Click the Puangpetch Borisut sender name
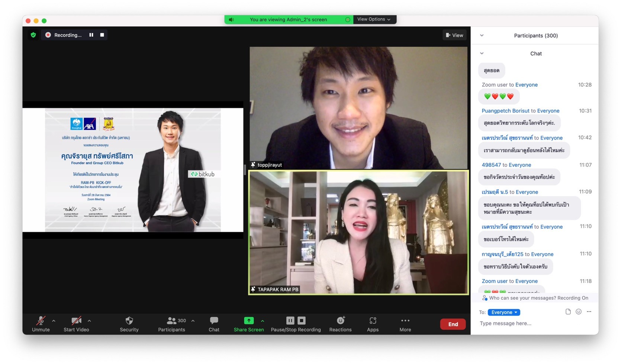Image resolution: width=621 pixels, height=364 pixels. click(x=505, y=111)
